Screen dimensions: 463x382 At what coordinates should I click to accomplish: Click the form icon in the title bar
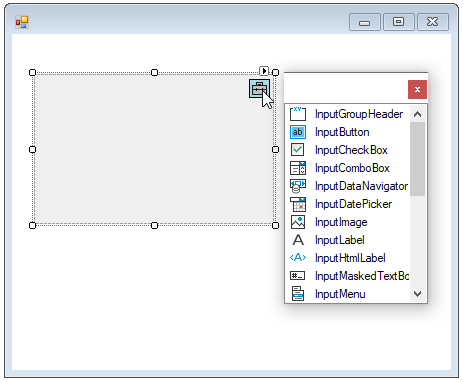[22, 22]
